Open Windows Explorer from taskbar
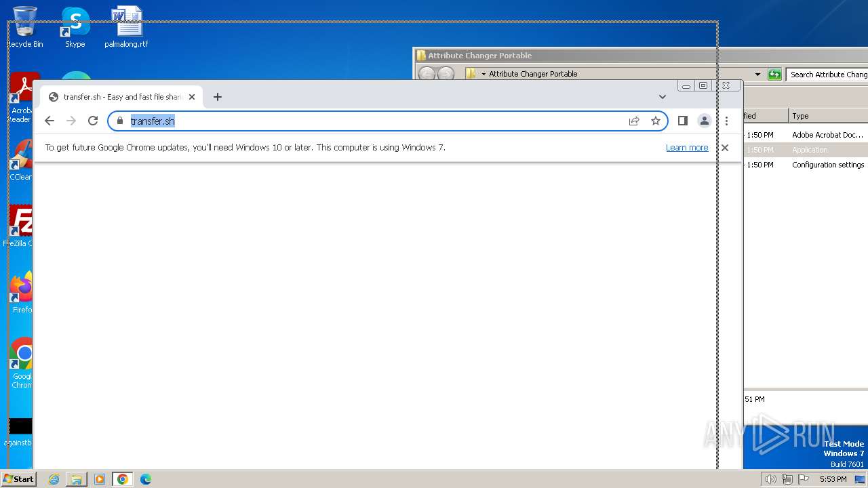 click(x=77, y=479)
